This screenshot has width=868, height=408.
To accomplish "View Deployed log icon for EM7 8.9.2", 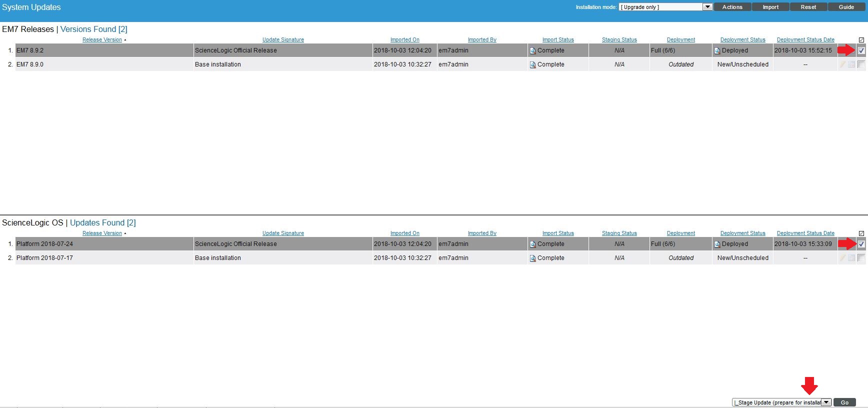I will (x=717, y=51).
